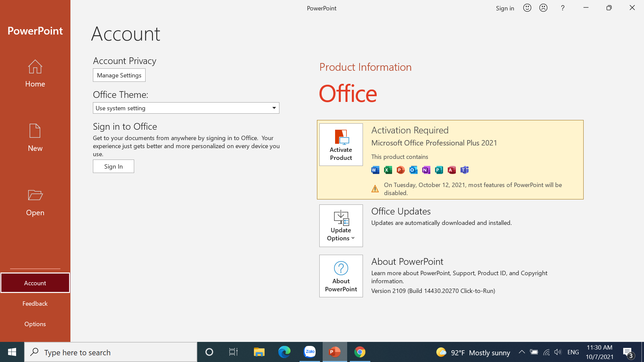
Task: Open File Explorer from taskbar
Action: click(x=259, y=352)
